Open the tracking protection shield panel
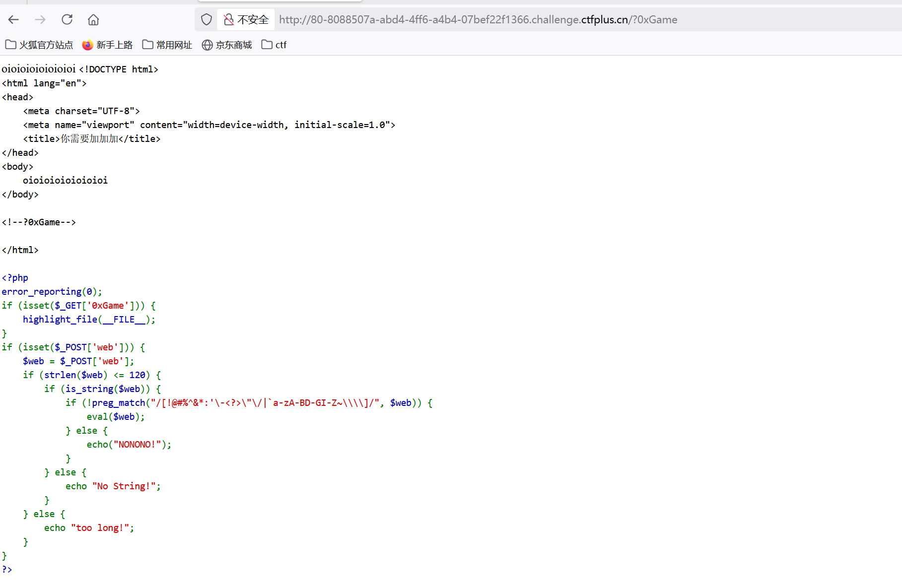This screenshot has height=588, width=902. tap(207, 20)
